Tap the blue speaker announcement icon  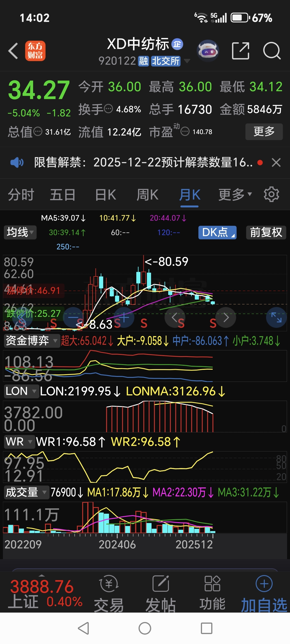(x=17, y=162)
